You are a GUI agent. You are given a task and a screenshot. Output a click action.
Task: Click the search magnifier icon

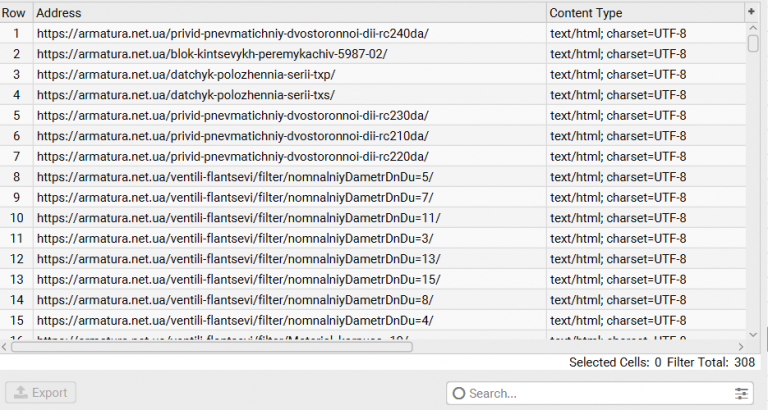click(459, 393)
